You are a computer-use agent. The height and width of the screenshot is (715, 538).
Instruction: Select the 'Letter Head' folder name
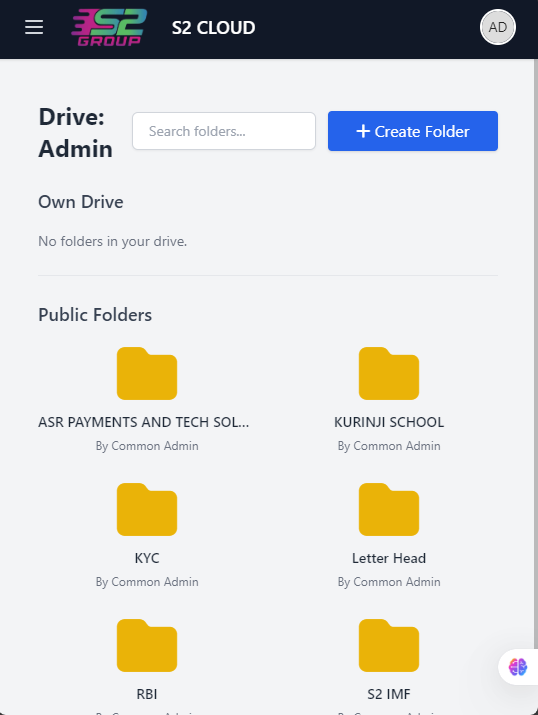pyautogui.click(x=389, y=558)
